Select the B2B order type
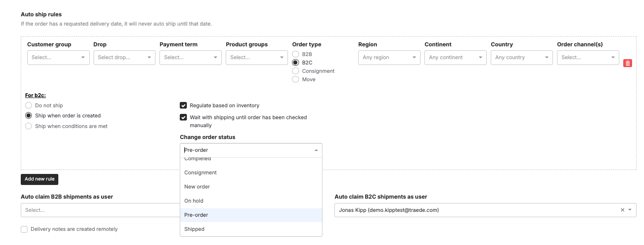 pos(295,54)
